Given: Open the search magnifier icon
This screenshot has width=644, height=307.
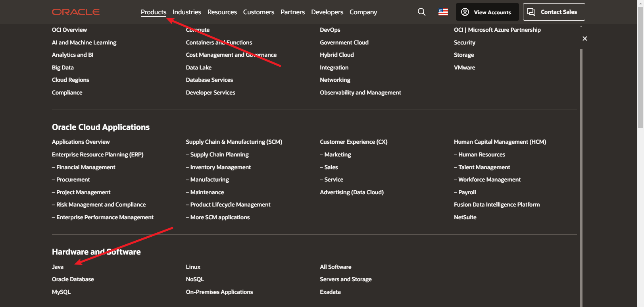Looking at the screenshot, I should point(421,12).
